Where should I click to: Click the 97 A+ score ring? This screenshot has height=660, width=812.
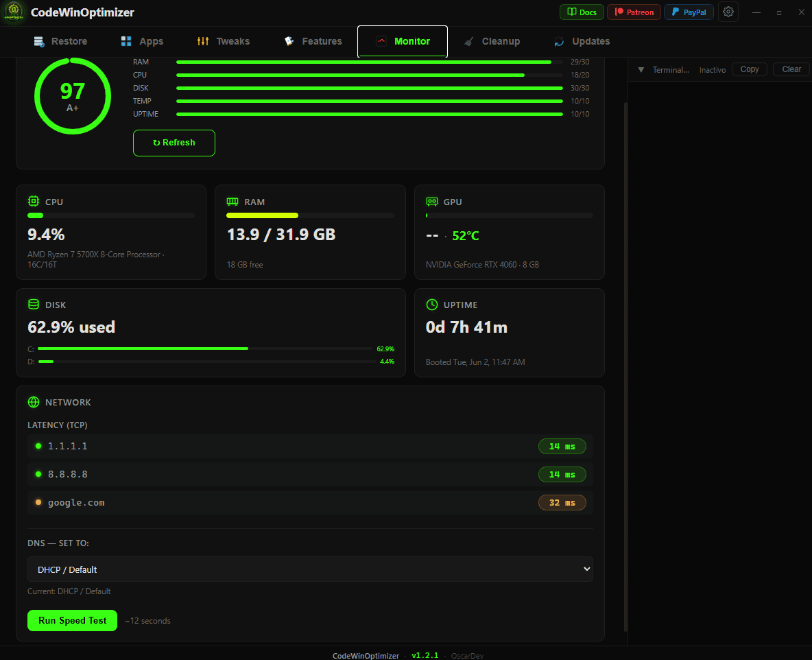(73, 96)
